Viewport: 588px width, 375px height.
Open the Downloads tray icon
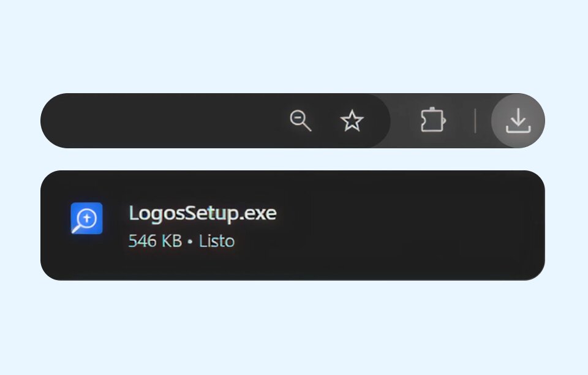coord(518,120)
